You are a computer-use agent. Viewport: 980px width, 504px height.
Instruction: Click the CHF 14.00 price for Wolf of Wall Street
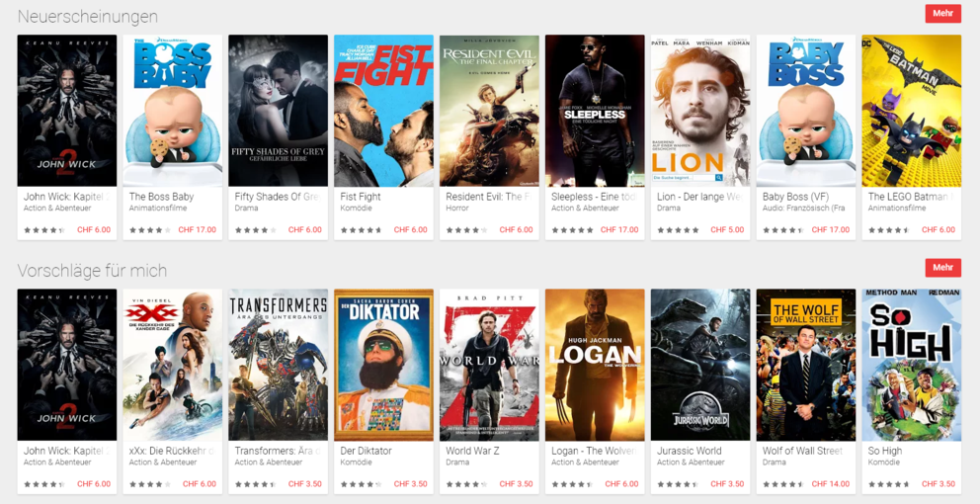[831, 484]
